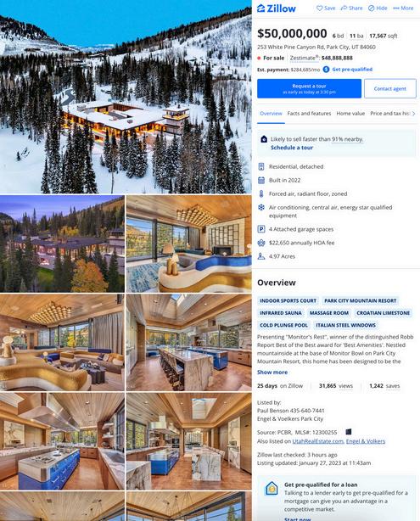Open the Engel & Volkers link
This screenshot has height=521, width=420.
point(366,441)
